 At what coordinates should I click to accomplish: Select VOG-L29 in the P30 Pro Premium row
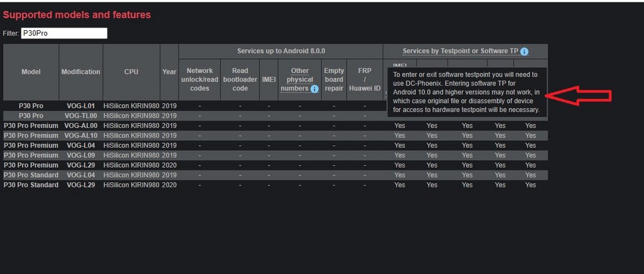click(x=81, y=165)
